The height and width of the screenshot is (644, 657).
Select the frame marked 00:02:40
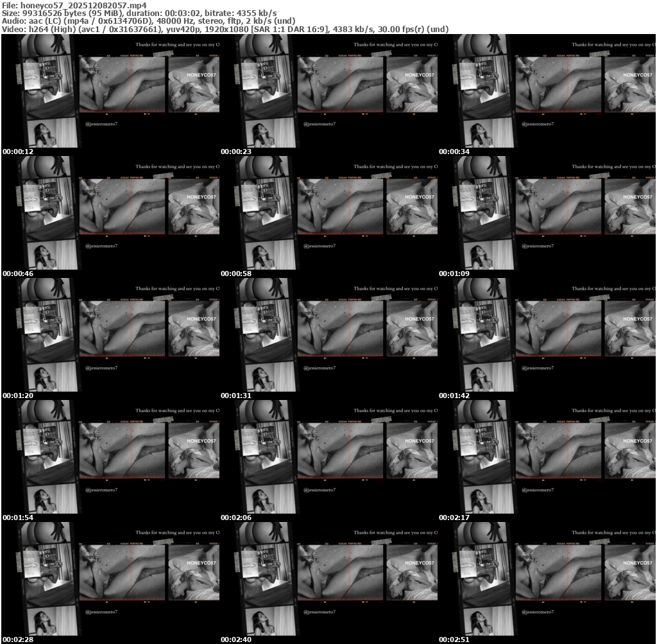(x=328, y=582)
